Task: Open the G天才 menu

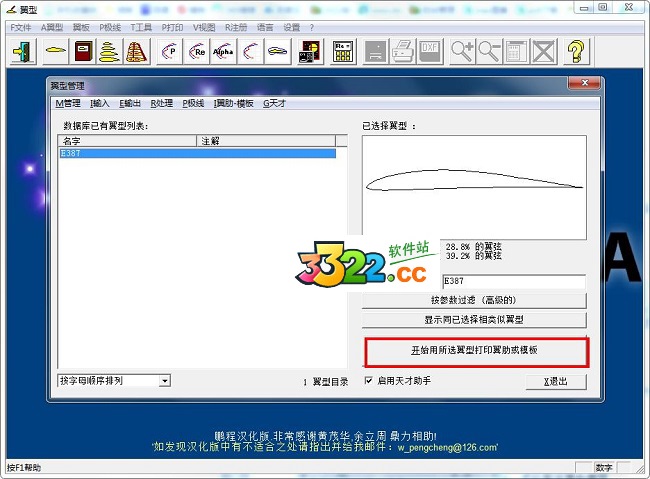Action: pyautogui.click(x=274, y=103)
